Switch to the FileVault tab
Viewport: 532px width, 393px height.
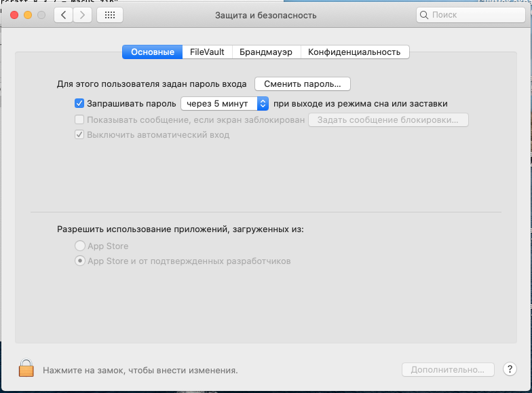click(207, 52)
